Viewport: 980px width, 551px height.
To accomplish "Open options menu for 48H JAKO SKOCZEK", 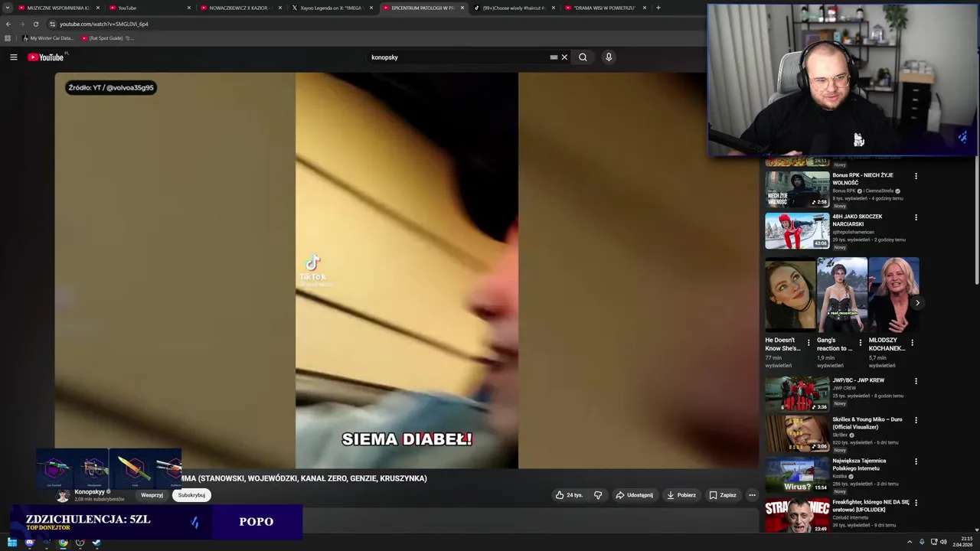I will 916,217.
